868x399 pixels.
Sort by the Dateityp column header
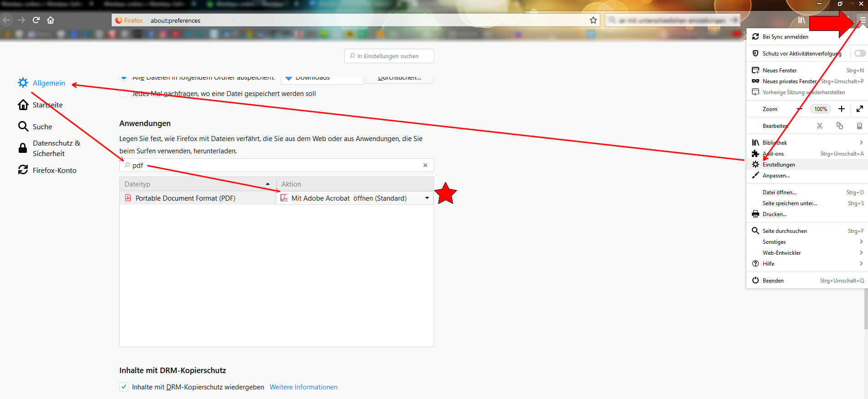[197, 184]
